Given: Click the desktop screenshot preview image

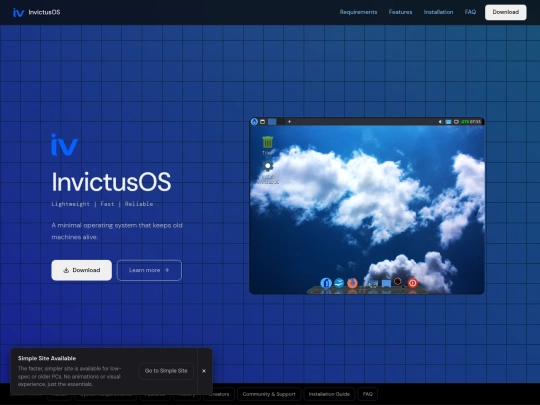Looking at the screenshot, I should click(367, 206).
